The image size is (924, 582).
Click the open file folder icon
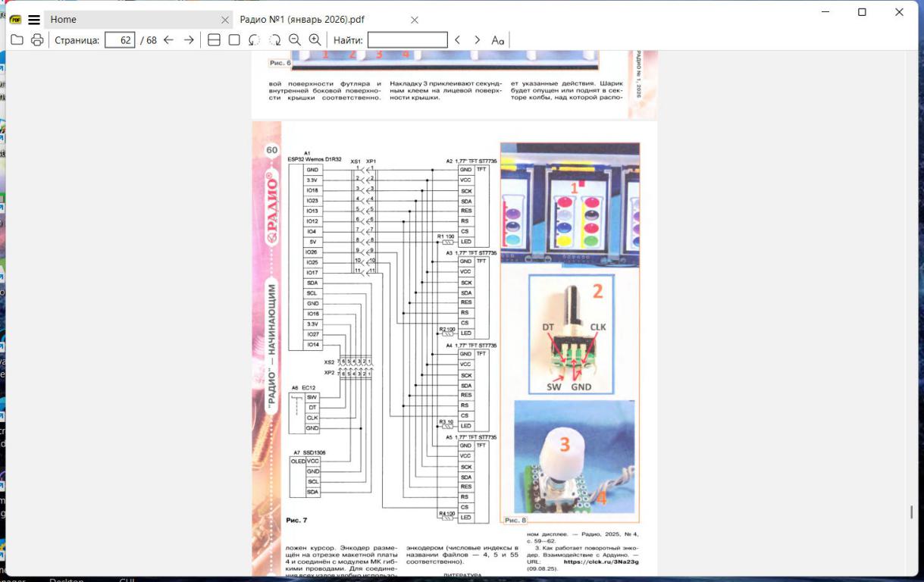[x=17, y=40]
